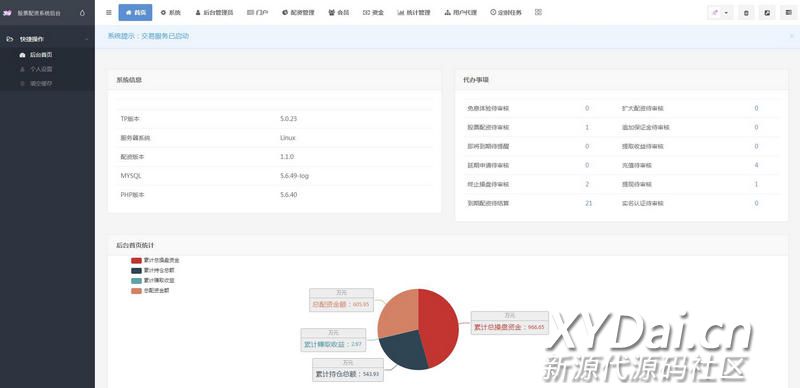Click the system logo in top-left

click(7, 13)
